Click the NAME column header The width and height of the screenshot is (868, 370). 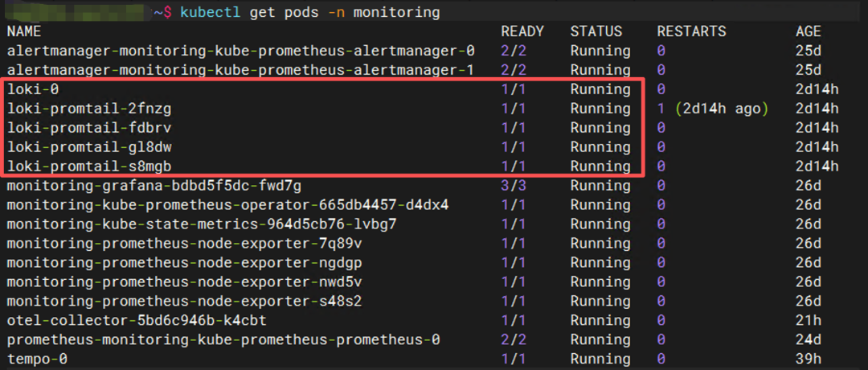pos(24,31)
